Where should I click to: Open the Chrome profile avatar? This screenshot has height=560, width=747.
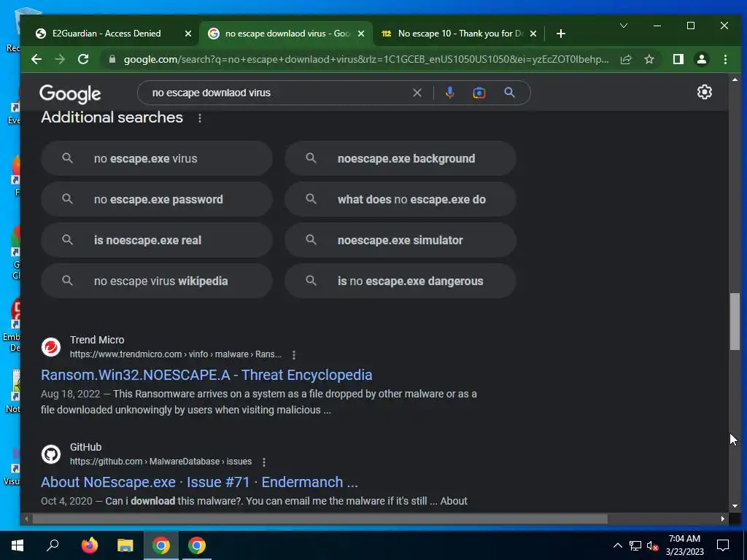click(701, 59)
